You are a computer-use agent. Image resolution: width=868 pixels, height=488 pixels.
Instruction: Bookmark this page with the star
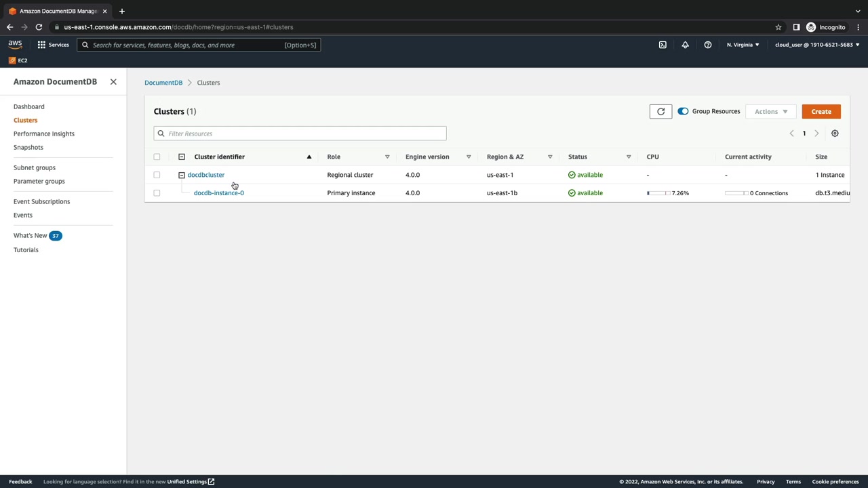pos(778,27)
